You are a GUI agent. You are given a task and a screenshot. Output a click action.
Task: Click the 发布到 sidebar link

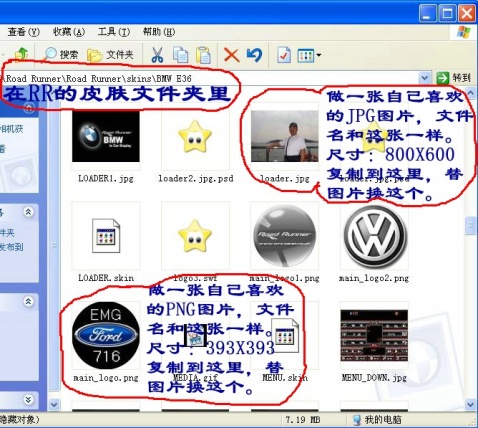coord(12,247)
